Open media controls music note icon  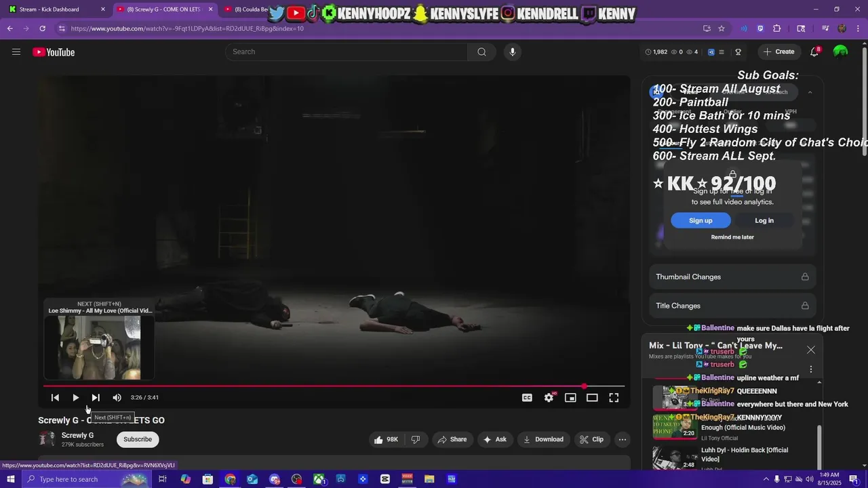click(825, 28)
